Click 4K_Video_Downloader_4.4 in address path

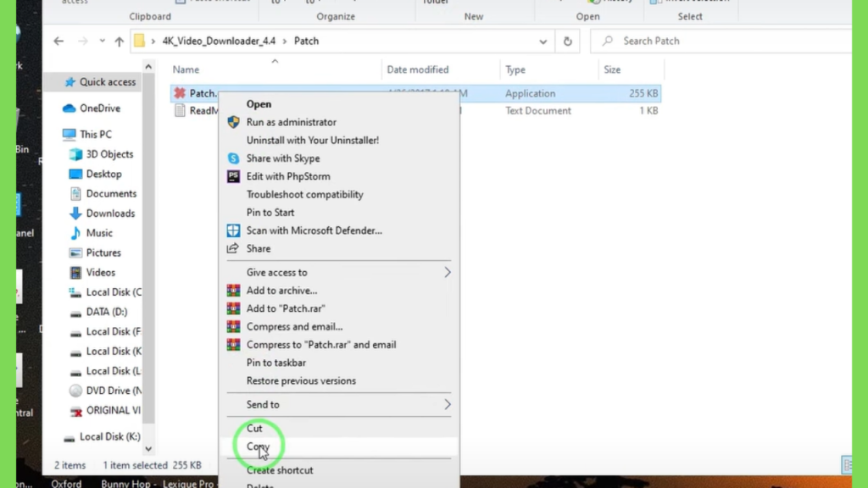pos(219,41)
